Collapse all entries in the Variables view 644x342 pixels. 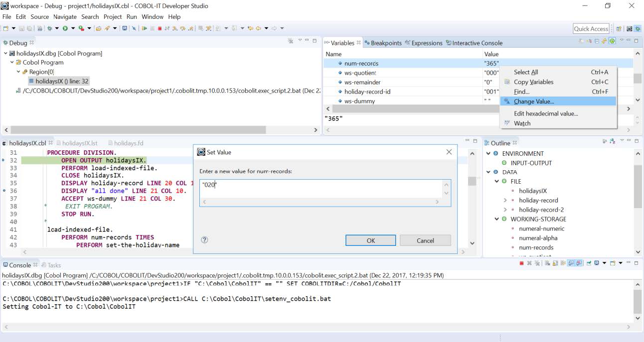597,42
